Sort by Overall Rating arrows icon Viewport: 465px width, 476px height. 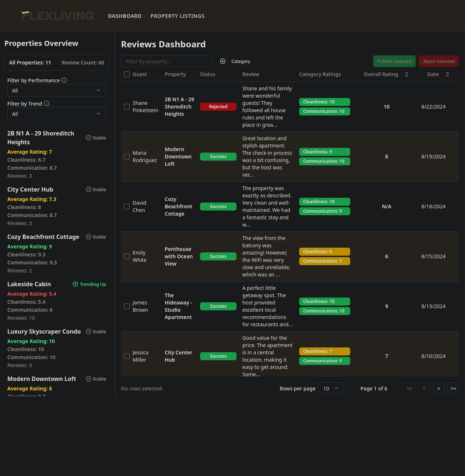pos(407,74)
